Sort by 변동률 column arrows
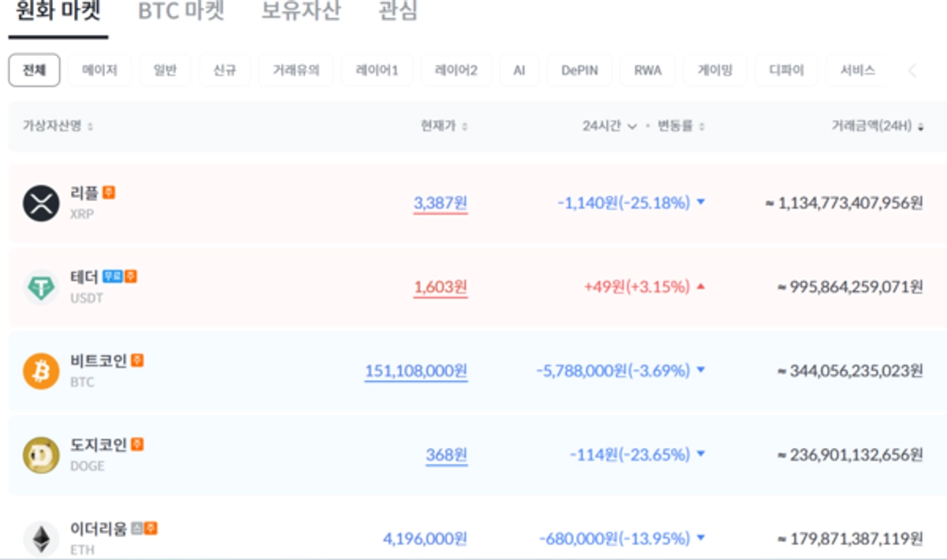 click(x=702, y=127)
